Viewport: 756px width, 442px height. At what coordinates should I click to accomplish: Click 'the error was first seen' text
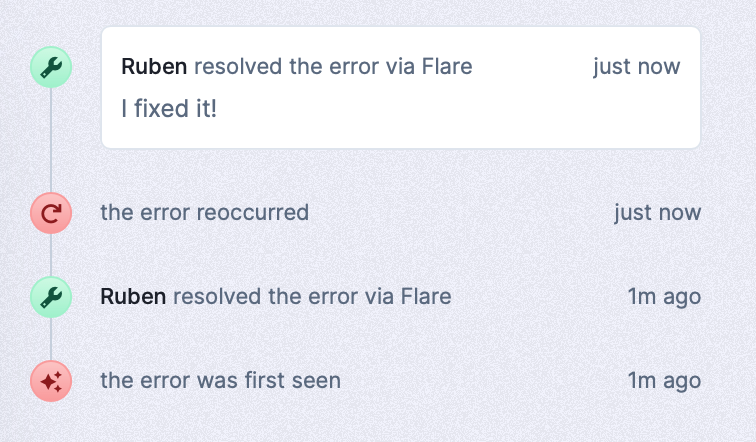click(220, 380)
